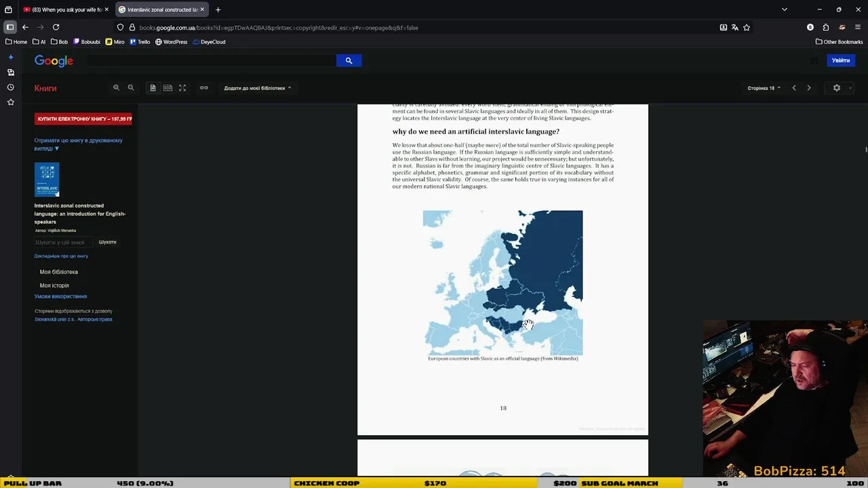Image resolution: width=868 pixels, height=488 pixels.
Task: Open the Bob bookmarks folder
Action: [x=59, y=42]
